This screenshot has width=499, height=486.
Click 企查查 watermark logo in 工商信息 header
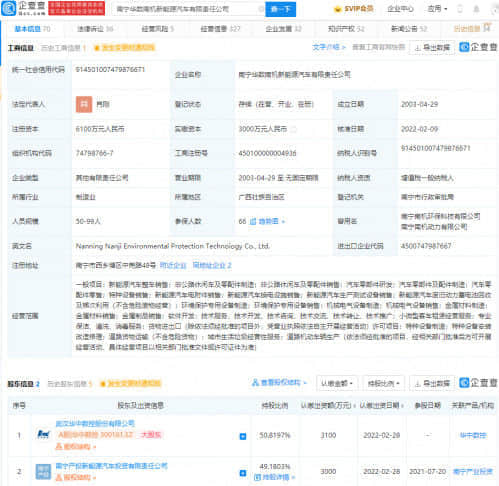(x=478, y=47)
